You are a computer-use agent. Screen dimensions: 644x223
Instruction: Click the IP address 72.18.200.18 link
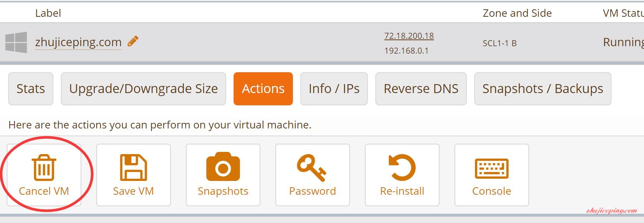409,36
